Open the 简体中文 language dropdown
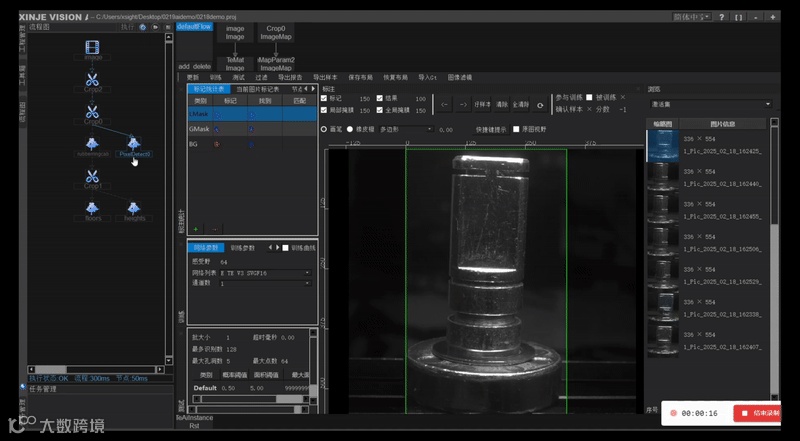 point(691,17)
